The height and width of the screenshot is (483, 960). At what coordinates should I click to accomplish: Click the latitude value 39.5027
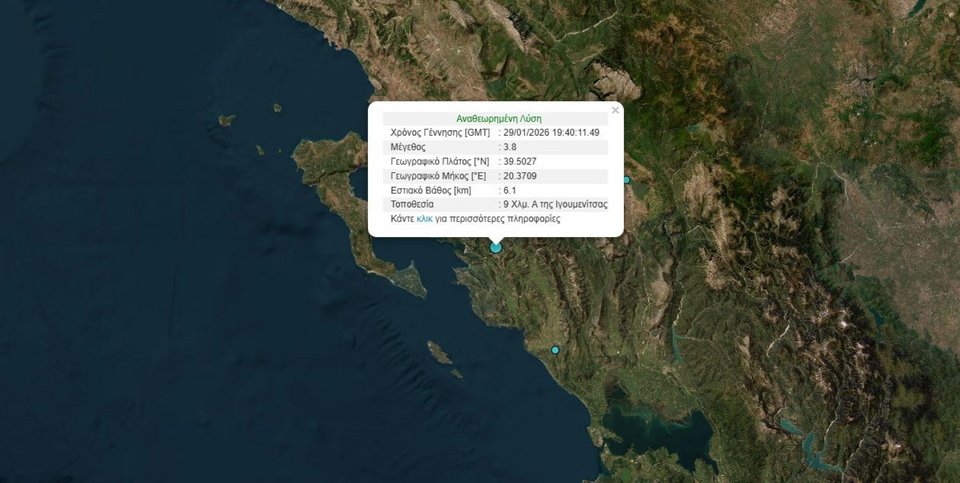point(520,161)
